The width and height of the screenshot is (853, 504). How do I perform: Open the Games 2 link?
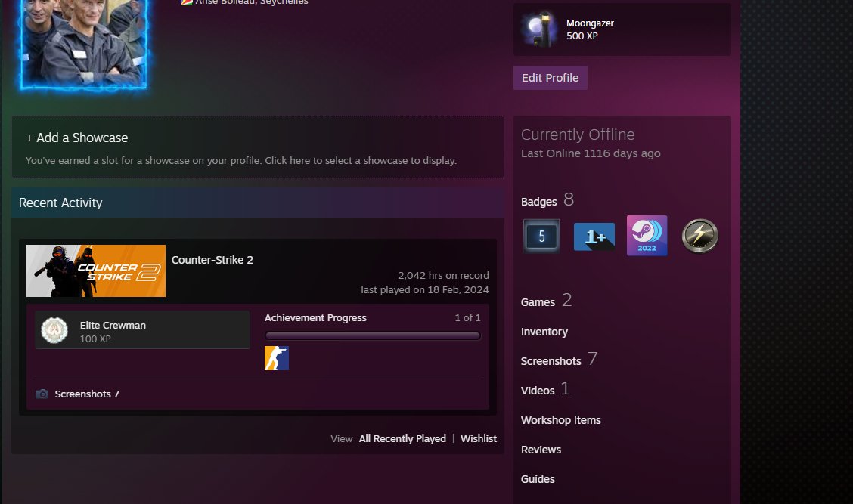click(x=546, y=301)
